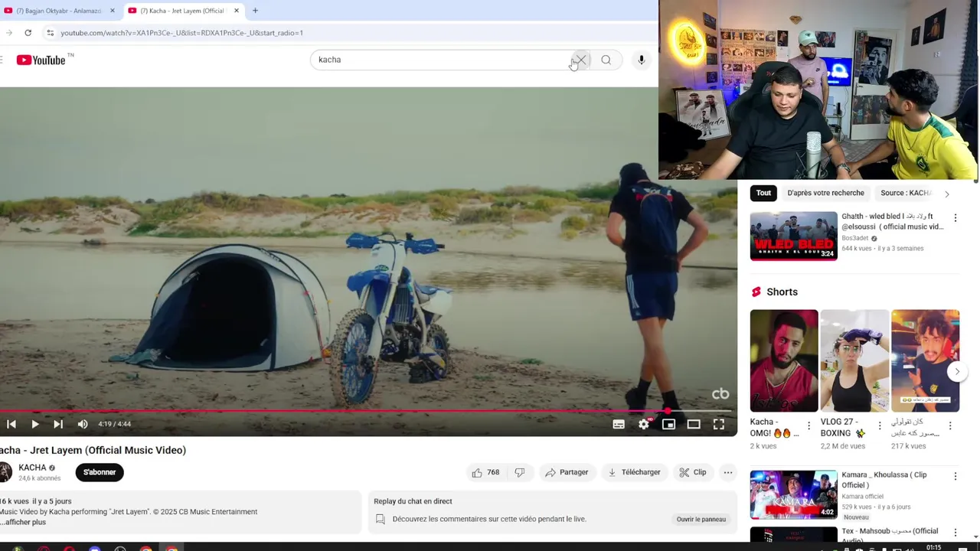Dislike the video

click(520, 472)
